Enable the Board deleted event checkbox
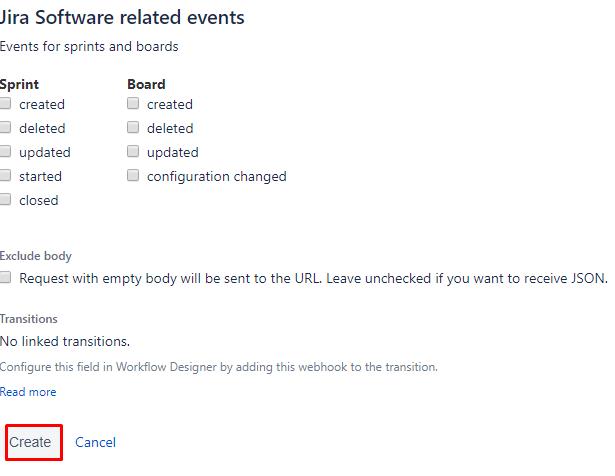Image resolution: width=615 pixels, height=476 pixels. tap(133, 127)
